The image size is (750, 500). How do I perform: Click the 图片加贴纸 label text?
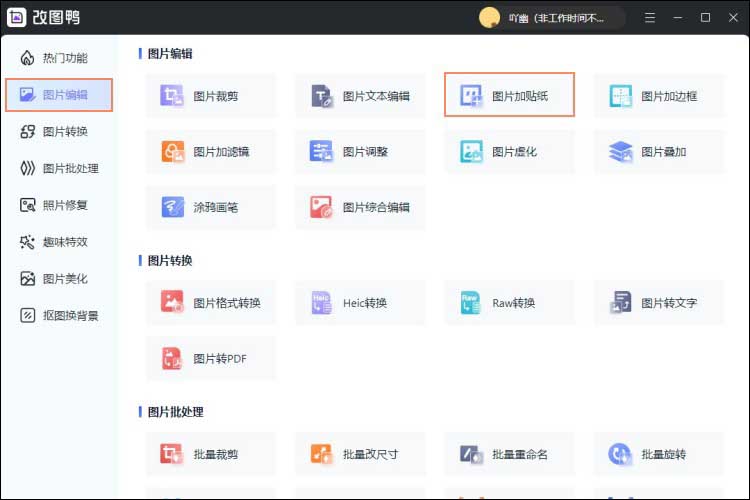(x=520, y=96)
